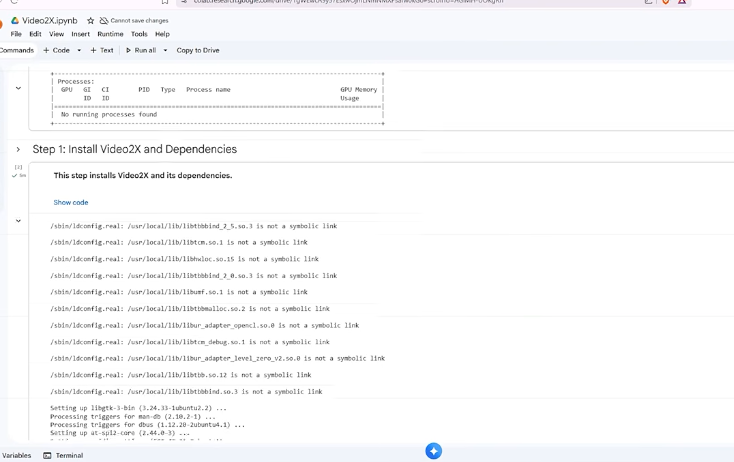This screenshot has height=462, width=734.
Task: Click 'This step installs Video2X' description
Action: pyautogui.click(x=143, y=176)
